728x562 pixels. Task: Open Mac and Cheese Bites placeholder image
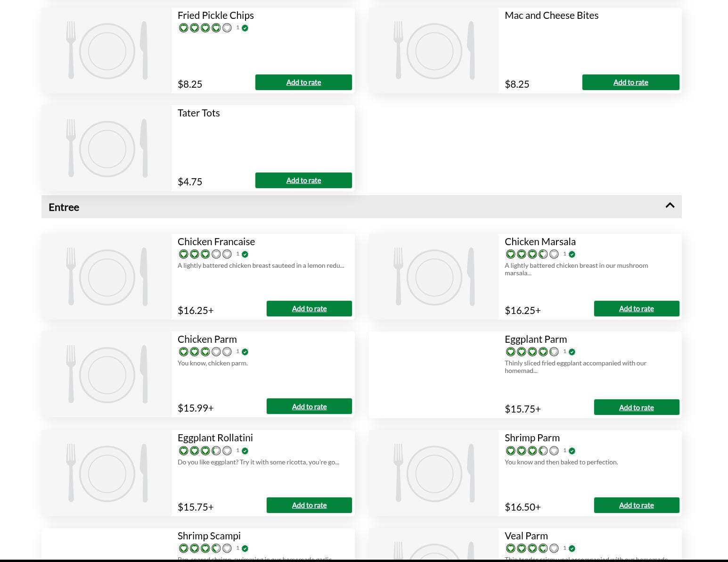click(x=434, y=50)
